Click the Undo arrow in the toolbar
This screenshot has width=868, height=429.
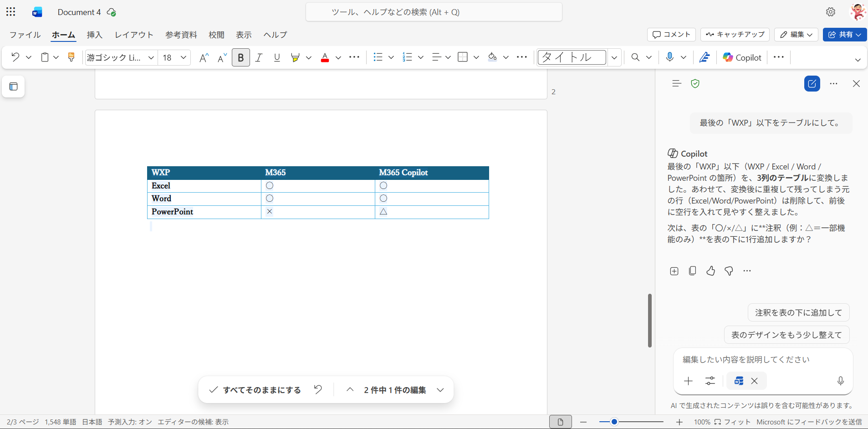click(15, 57)
